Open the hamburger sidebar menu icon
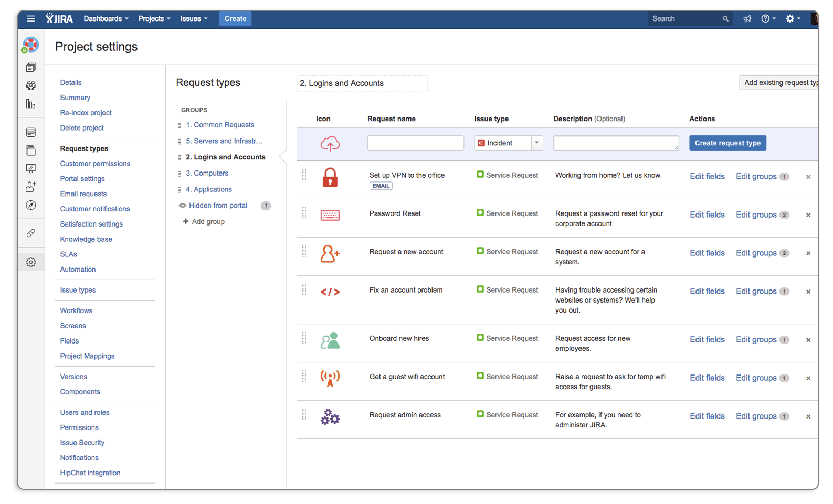 [31, 19]
